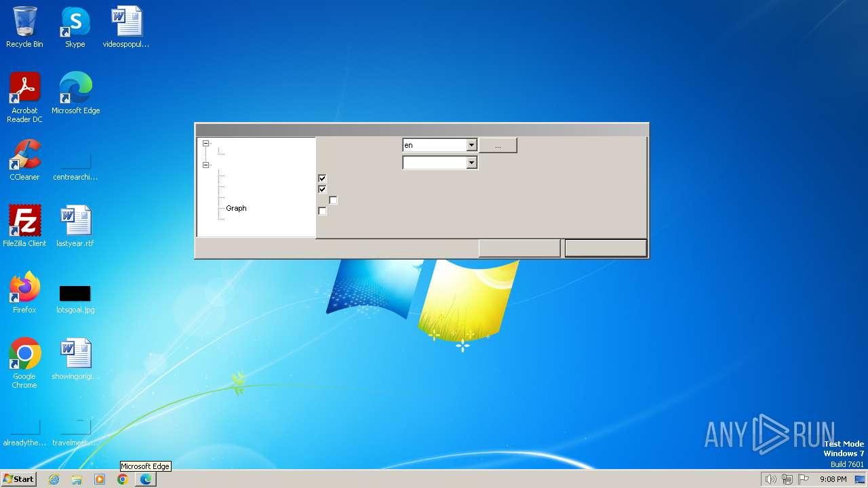Image resolution: width=868 pixels, height=488 pixels.
Task: Open the volume speaker tray icon
Action: coord(770,479)
